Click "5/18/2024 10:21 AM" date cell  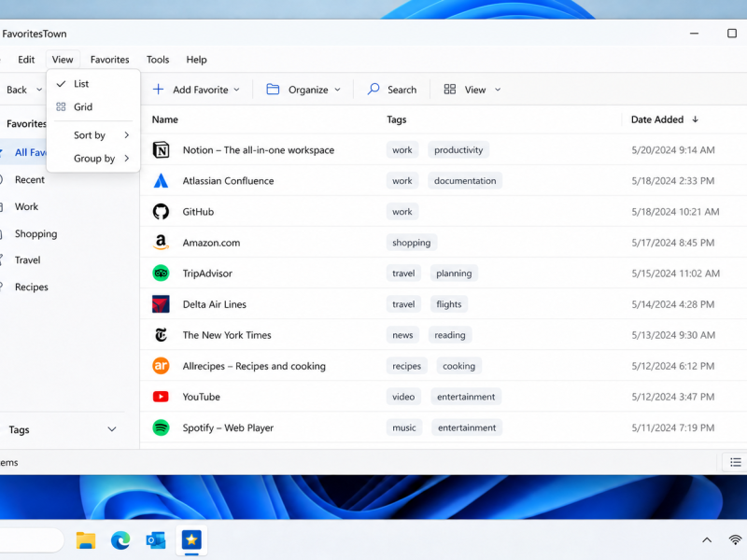pyautogui.click(x=675, y=212)
